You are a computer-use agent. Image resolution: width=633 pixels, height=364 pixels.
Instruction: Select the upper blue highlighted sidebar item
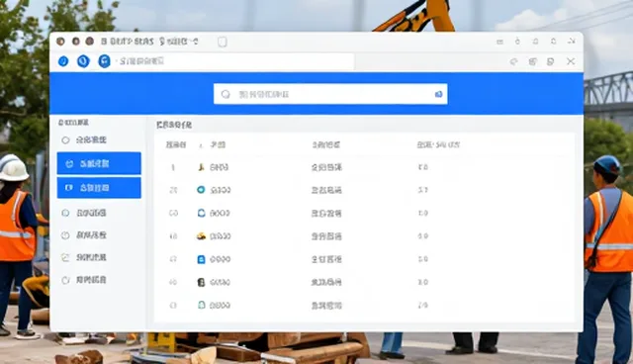tap(99, 163)
